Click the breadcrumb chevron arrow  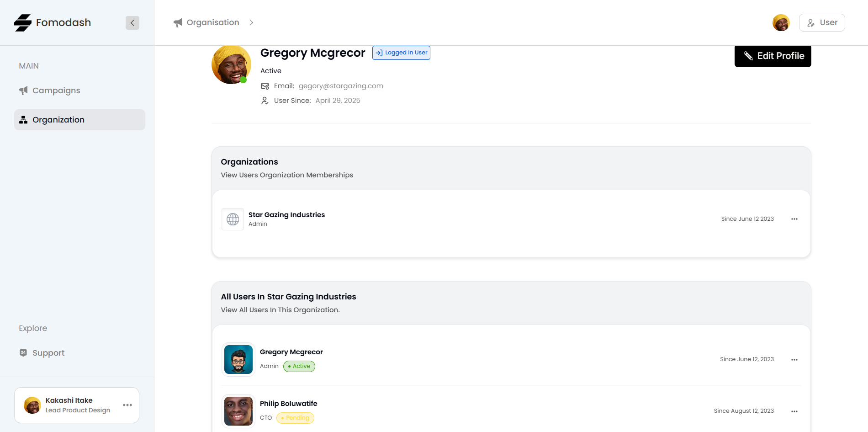[x=251, y=23]
